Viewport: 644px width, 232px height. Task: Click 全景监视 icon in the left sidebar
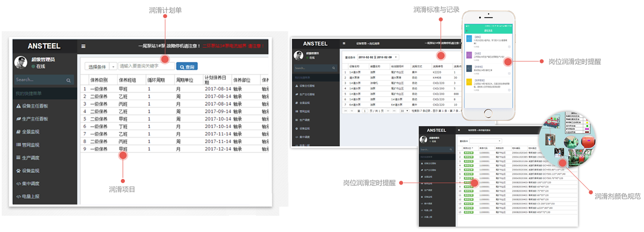click(18, 132)
